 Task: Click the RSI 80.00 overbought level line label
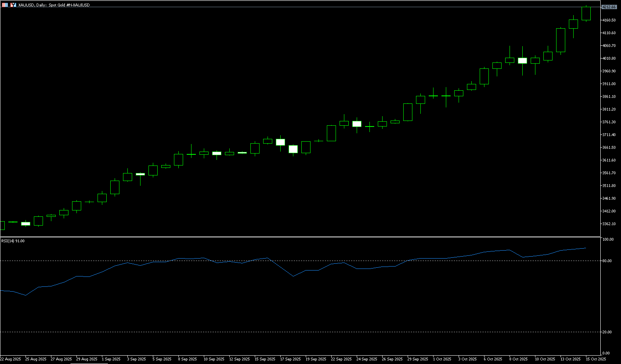pyautogui.click(x=607, y=261)
